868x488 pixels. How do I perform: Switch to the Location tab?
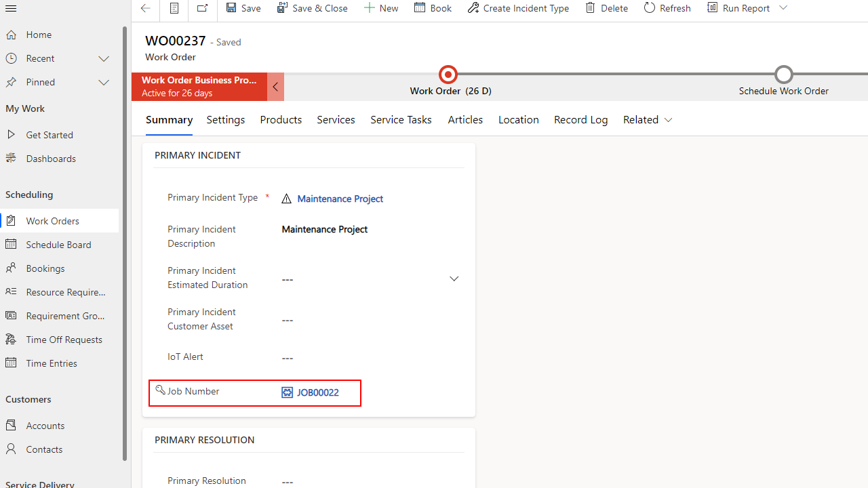(519, 120)
